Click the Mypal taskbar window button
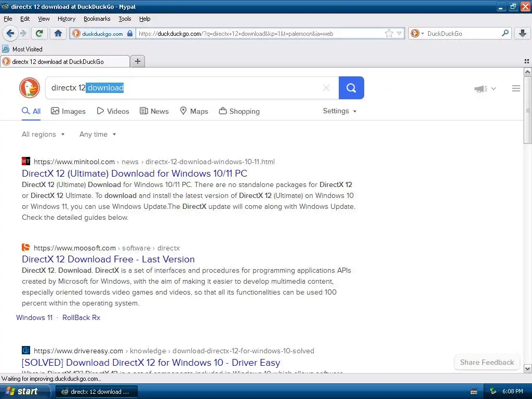This screenshot has height=399, width=532. pos(96,392)
